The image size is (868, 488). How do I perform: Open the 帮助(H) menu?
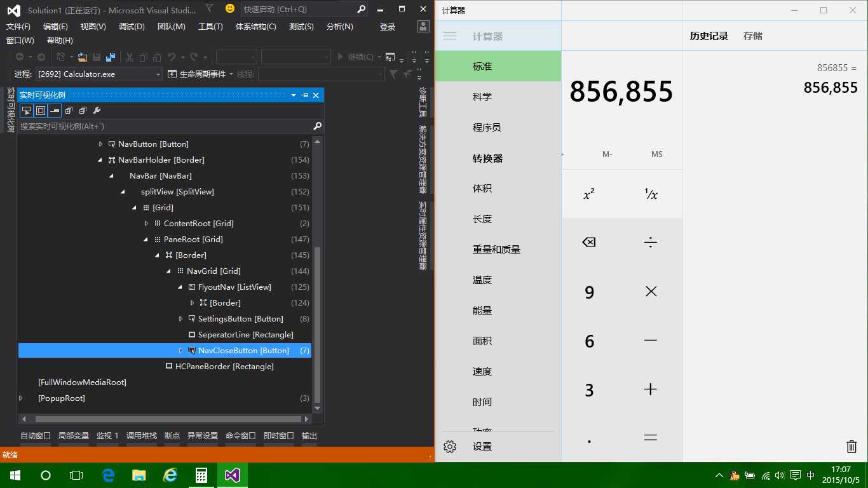pyautogui.click(x=60, y=41)
